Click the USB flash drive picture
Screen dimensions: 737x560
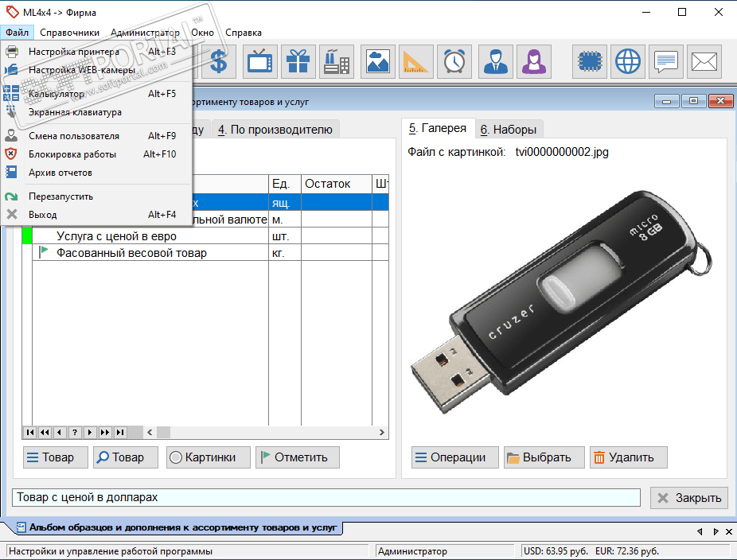pos(561,301)
